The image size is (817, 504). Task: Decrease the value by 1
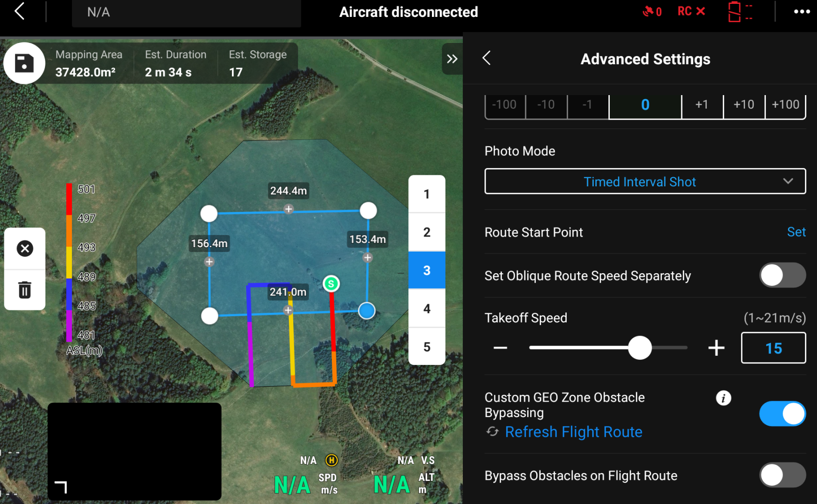click(588, 105)
